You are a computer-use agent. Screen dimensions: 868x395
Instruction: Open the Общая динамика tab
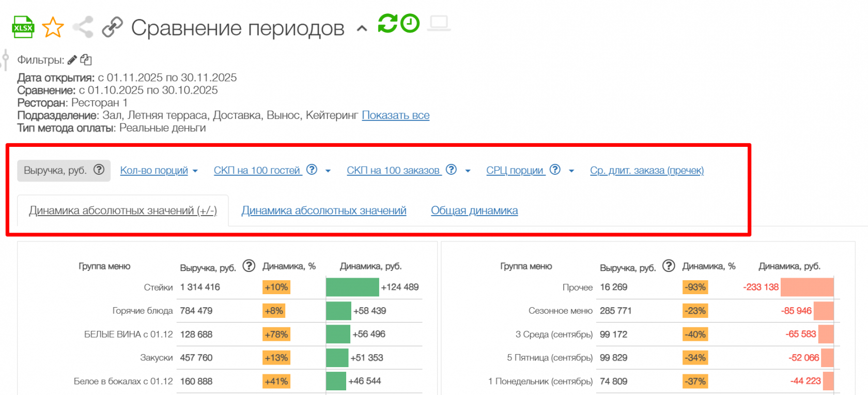pos(474,211)
